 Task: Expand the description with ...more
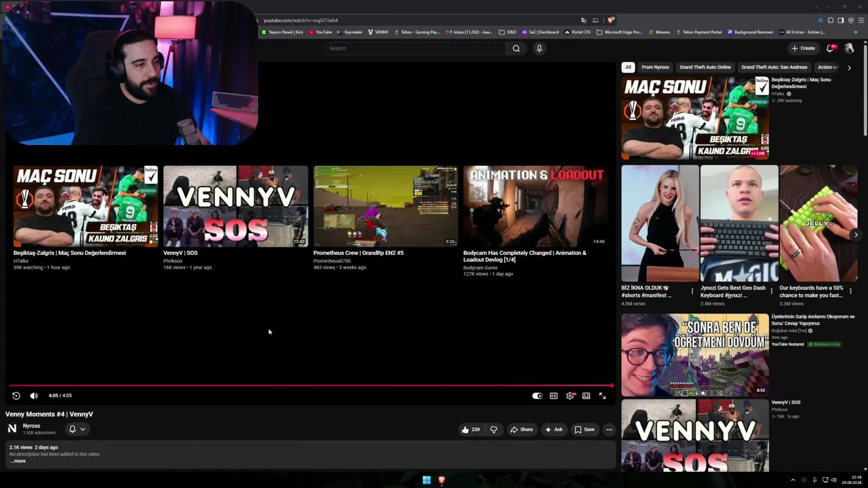pos(18,461)
